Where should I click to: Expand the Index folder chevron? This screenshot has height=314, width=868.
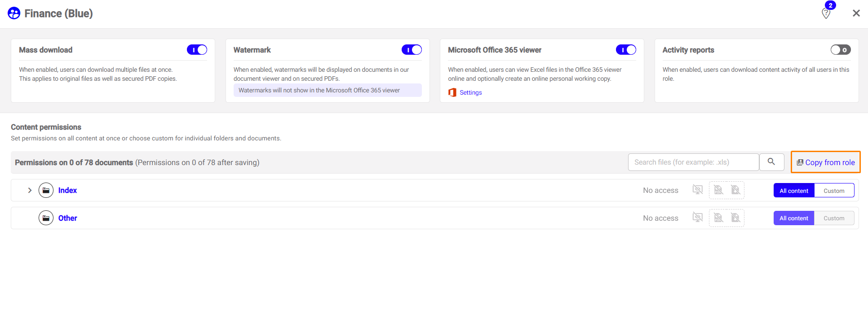(x=30, y=190)
